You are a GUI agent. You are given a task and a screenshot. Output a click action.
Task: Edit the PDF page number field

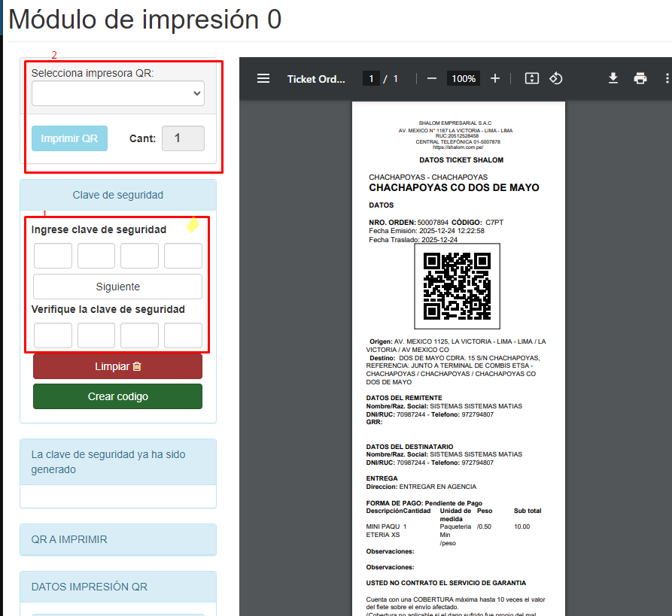pos(371,79)
